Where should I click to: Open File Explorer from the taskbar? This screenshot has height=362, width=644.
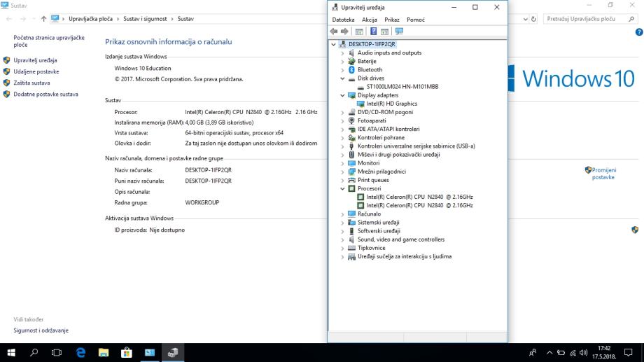pos(104,353)
